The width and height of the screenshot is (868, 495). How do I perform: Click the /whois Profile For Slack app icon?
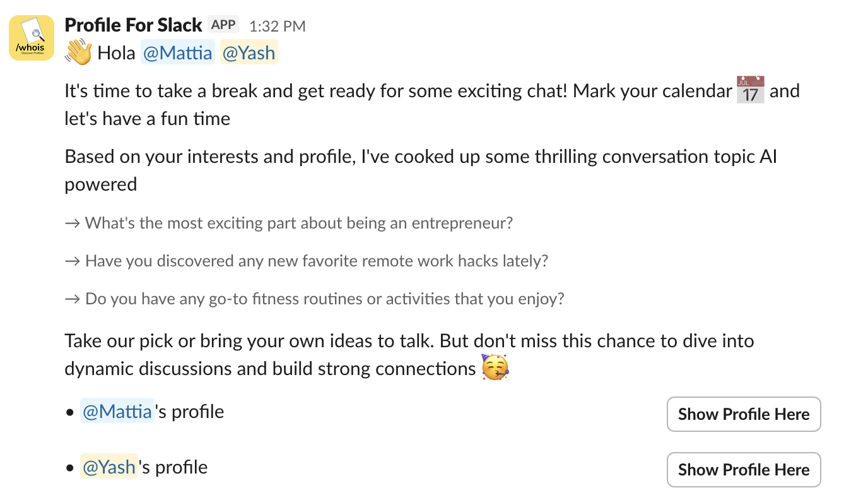tap(31, 37)
